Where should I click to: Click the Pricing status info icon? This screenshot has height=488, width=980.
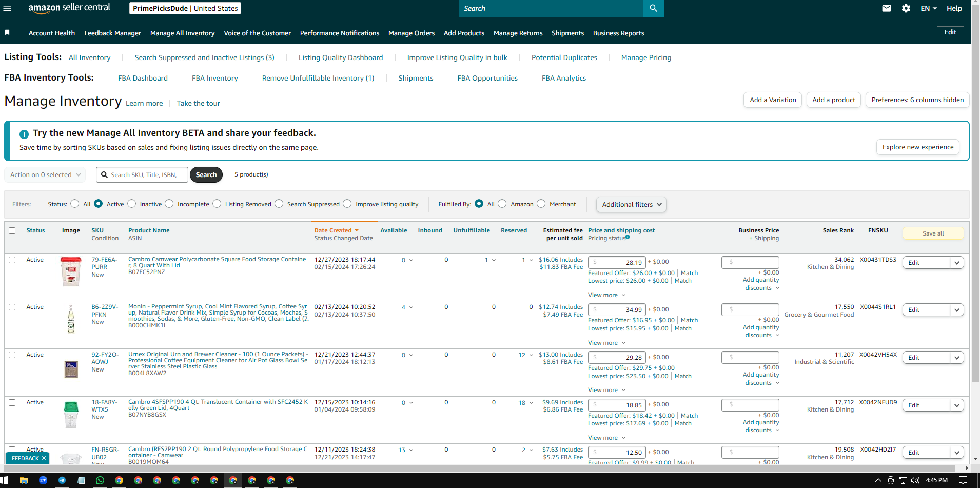[x=628, y=237]
